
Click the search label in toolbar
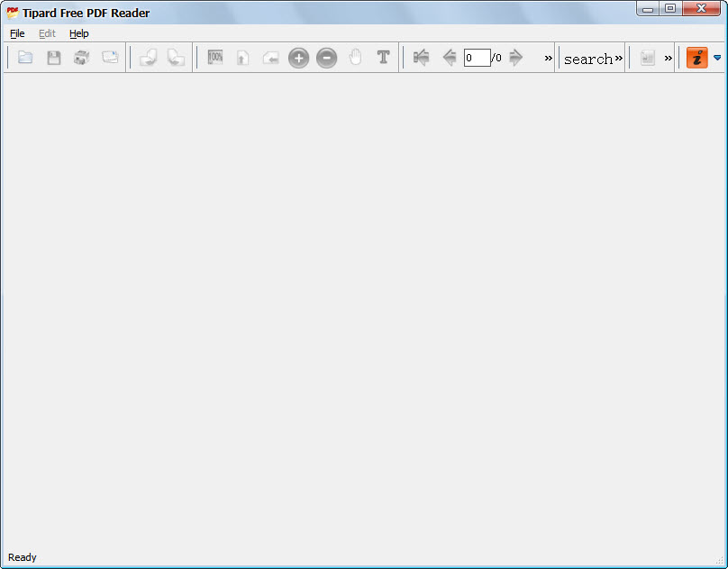click(587, 59)
